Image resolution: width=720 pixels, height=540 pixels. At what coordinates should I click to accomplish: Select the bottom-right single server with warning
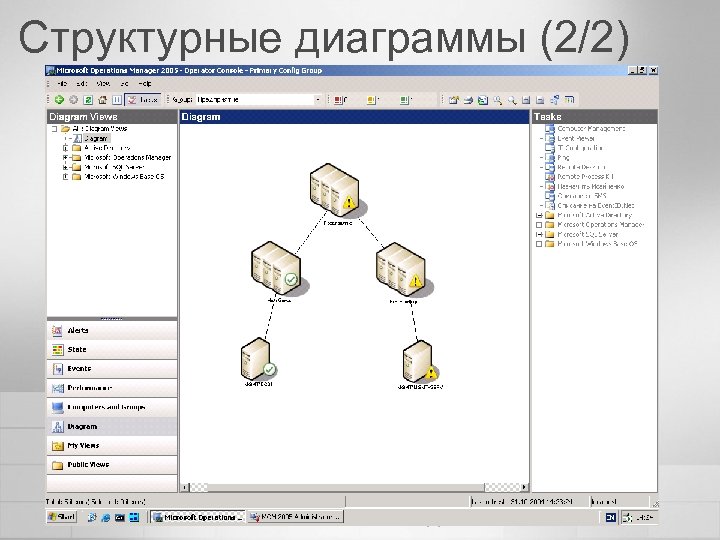420,363
